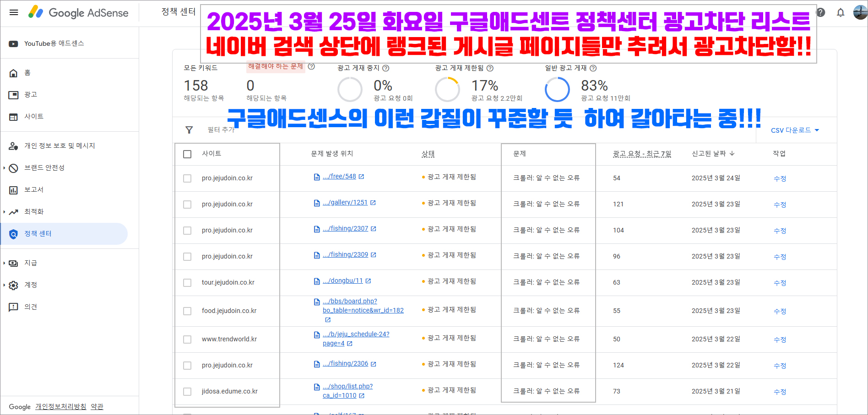Viewport: 868px width, 415px height.
Task: Open the .../fishing/2306 page link
Action: click(345, 363)
